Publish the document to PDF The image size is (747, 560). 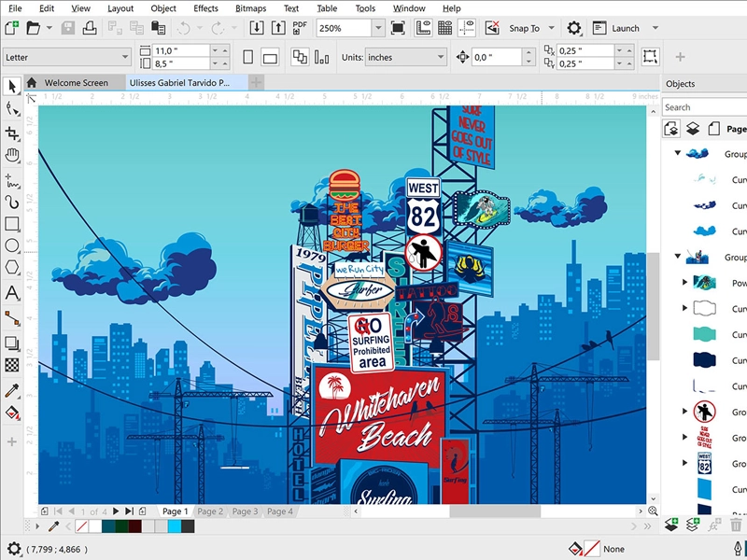(x=299, y=28)
